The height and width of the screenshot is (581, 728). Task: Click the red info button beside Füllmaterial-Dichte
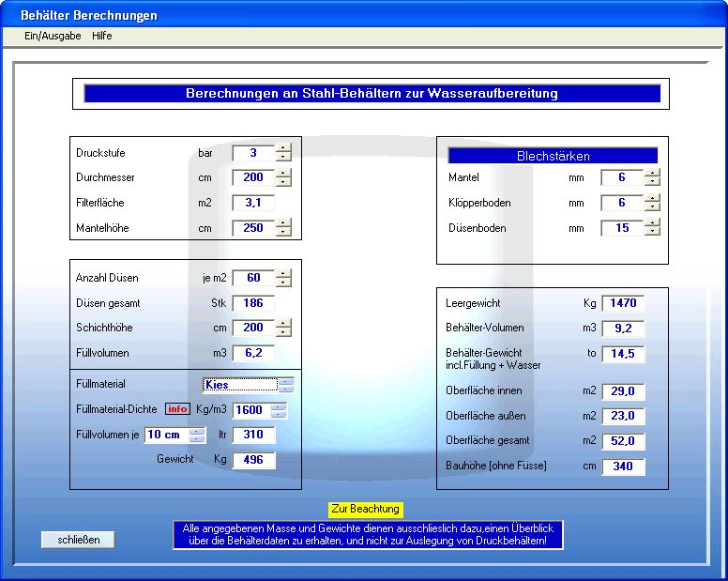(x=178, y=409)
